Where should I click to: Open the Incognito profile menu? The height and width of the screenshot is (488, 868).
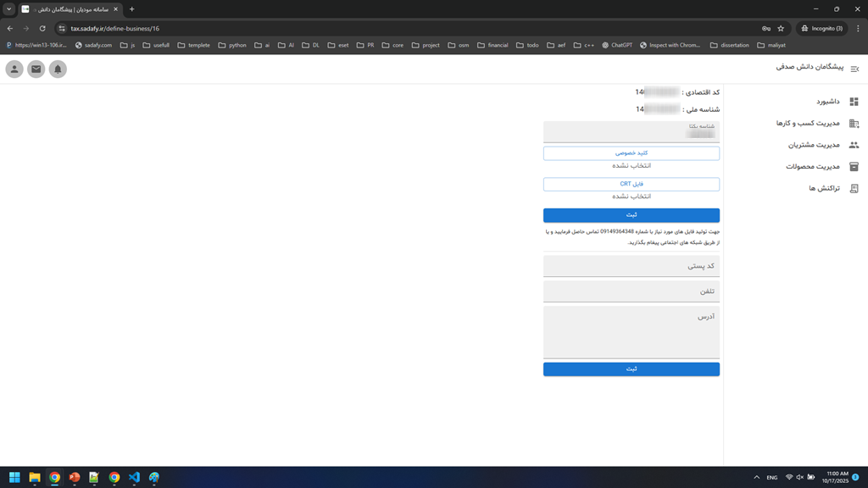[x=820, y=27]
